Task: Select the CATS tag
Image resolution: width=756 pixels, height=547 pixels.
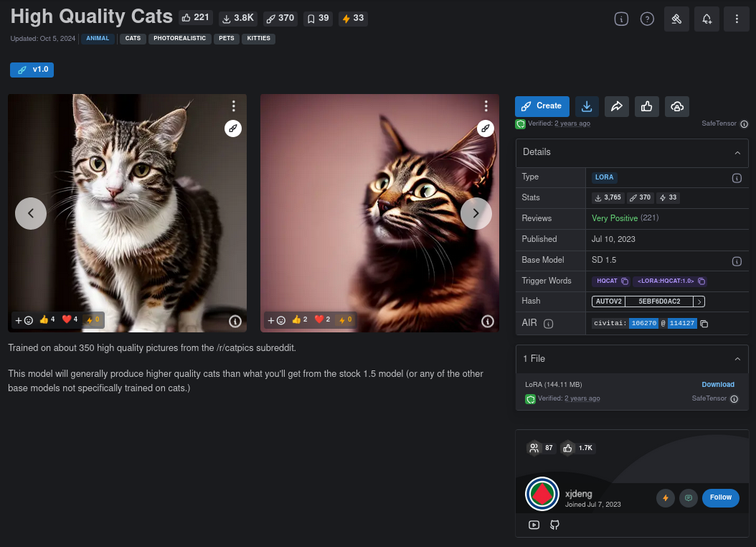Action: click(x=133, y=39)
